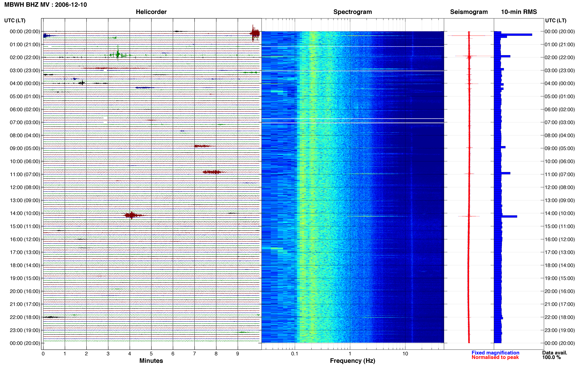Select the 10-min RMS panel heading

pos(519,12)
